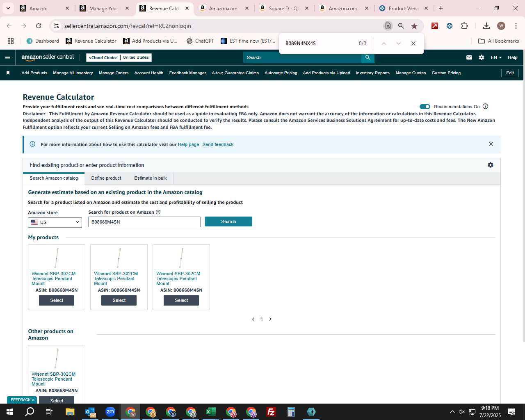
Task: Go to previous page of My products
Action: coord(253,319)
